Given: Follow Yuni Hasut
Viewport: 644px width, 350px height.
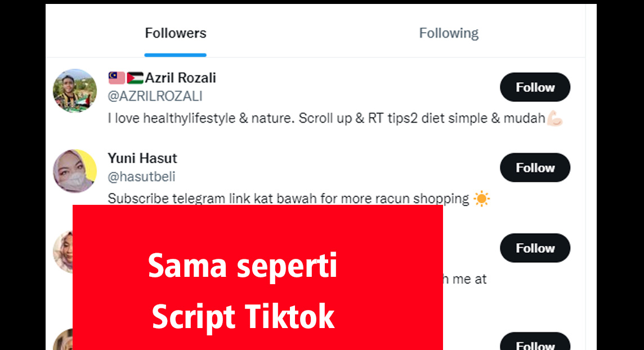Looking at the screenshot, I should pos(535,168).
